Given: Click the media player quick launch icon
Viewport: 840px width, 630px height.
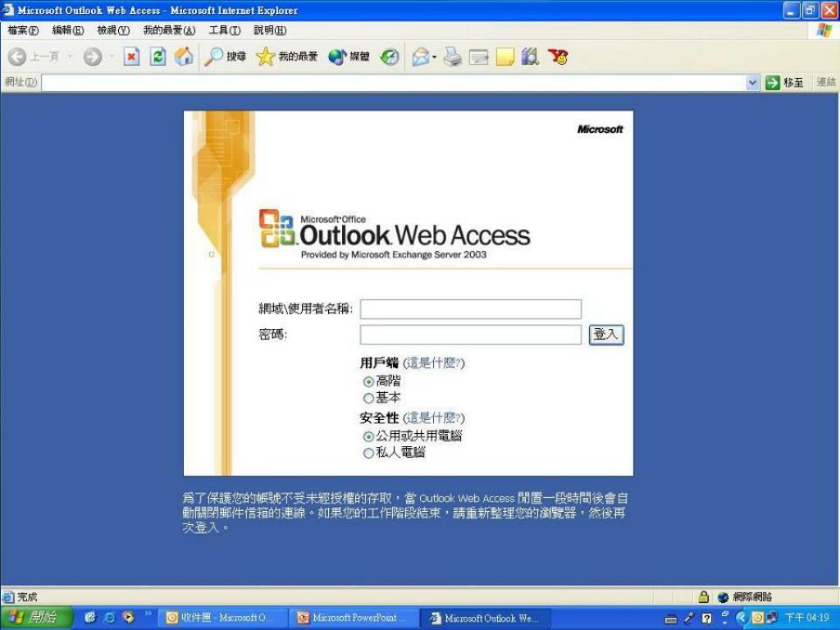Looking at the screenshot, I should pos(129,618).
